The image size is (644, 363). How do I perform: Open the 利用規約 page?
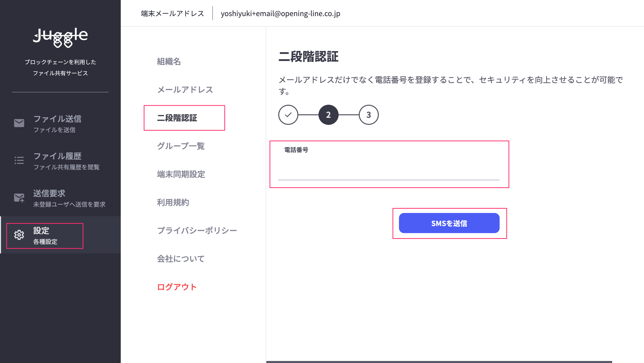pos(173,202)
